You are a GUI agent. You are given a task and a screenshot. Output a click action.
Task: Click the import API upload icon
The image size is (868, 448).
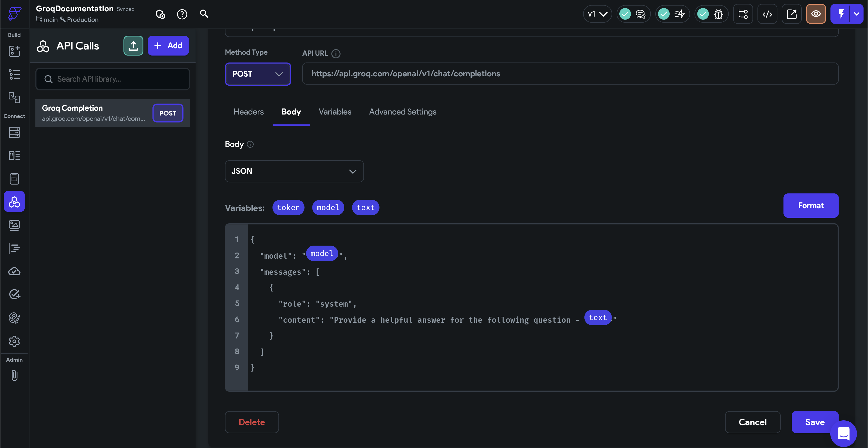coord(133,45)
